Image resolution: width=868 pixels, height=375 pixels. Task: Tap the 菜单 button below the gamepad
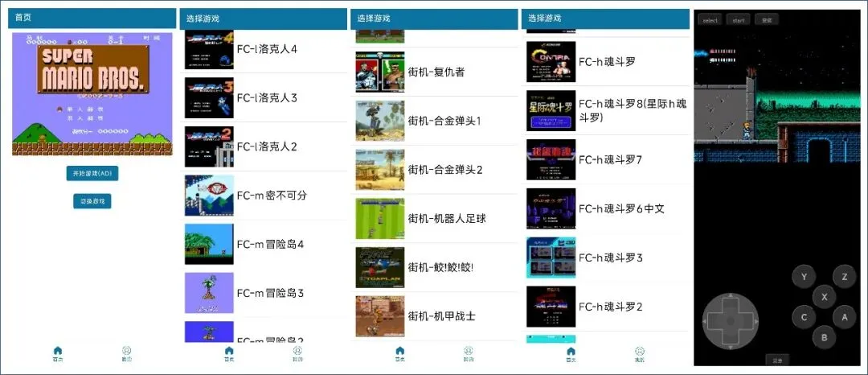click(x=778, y=360)
